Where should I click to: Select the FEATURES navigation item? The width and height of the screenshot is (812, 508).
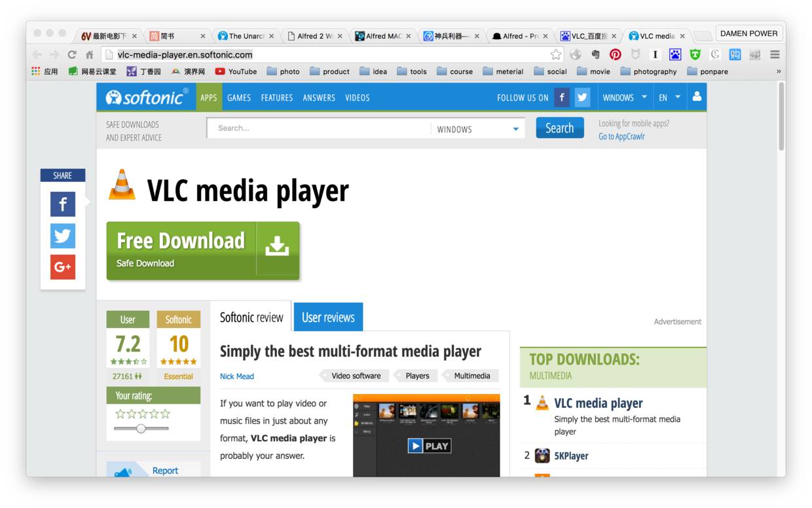pyautogui.click(x=277, y=98)
